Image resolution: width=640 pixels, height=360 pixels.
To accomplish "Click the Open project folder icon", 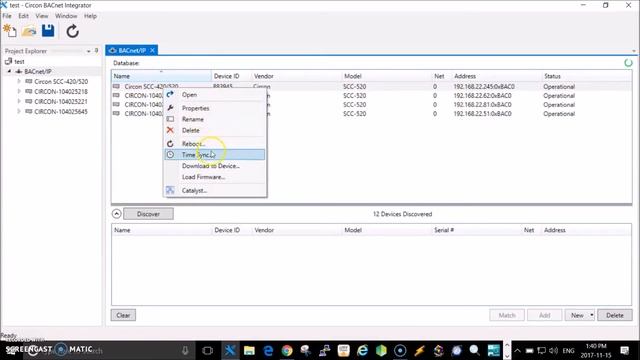I will click(29, 31).
